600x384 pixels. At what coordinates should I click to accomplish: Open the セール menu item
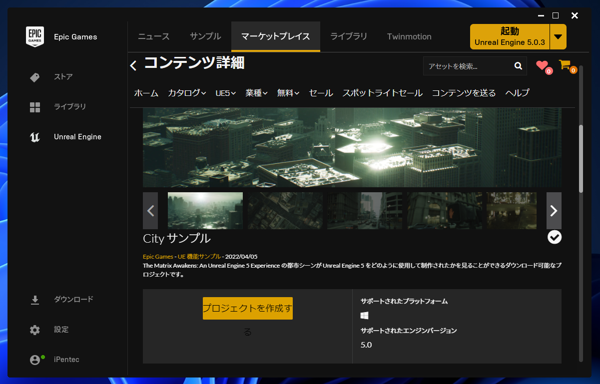321,93
